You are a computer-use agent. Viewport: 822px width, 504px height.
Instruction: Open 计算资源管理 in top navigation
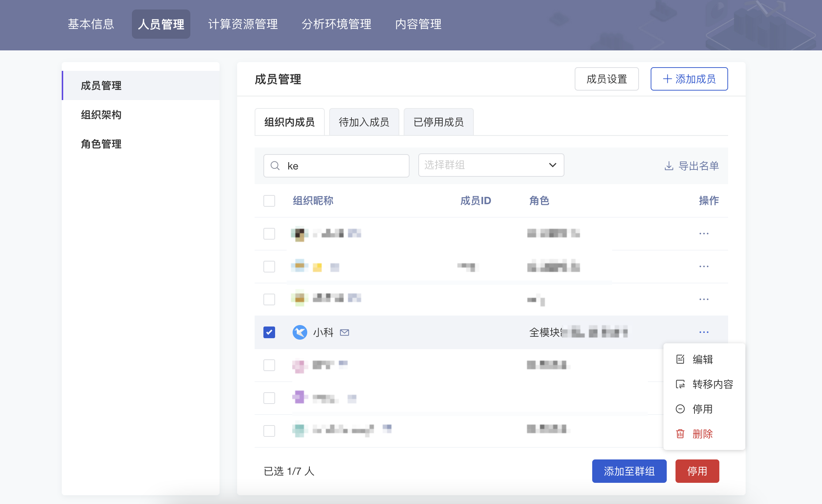243,24
